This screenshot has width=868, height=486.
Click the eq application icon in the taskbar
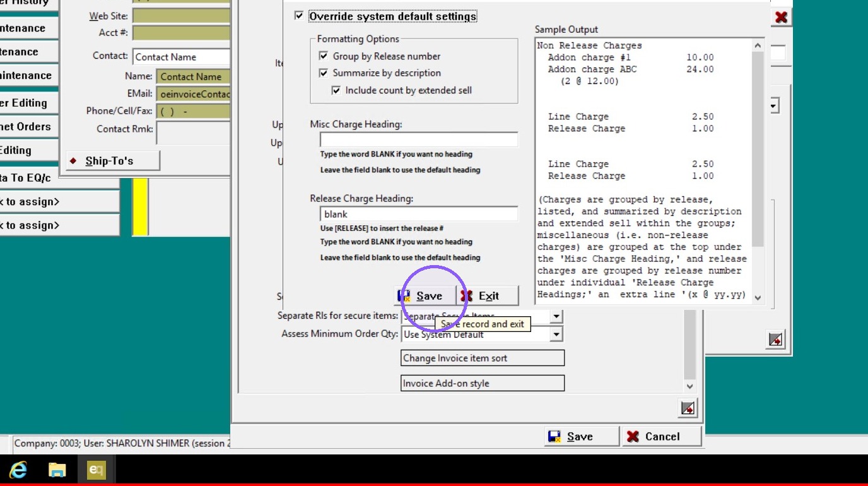(x=97, y=470)
